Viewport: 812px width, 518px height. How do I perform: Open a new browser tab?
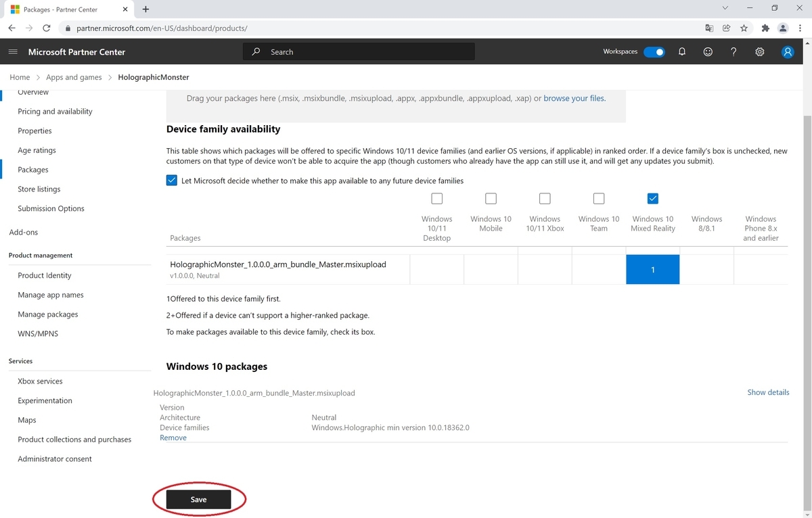coord(145,9)
